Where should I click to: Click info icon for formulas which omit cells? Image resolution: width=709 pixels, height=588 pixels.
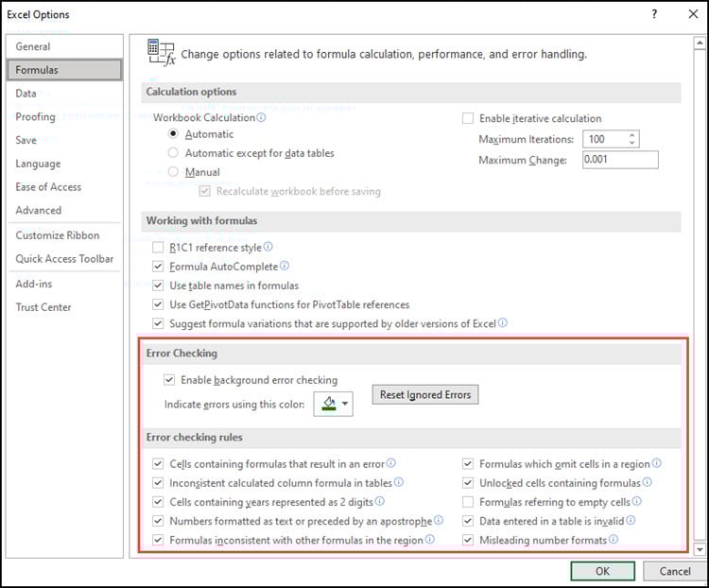coord(657,463)
